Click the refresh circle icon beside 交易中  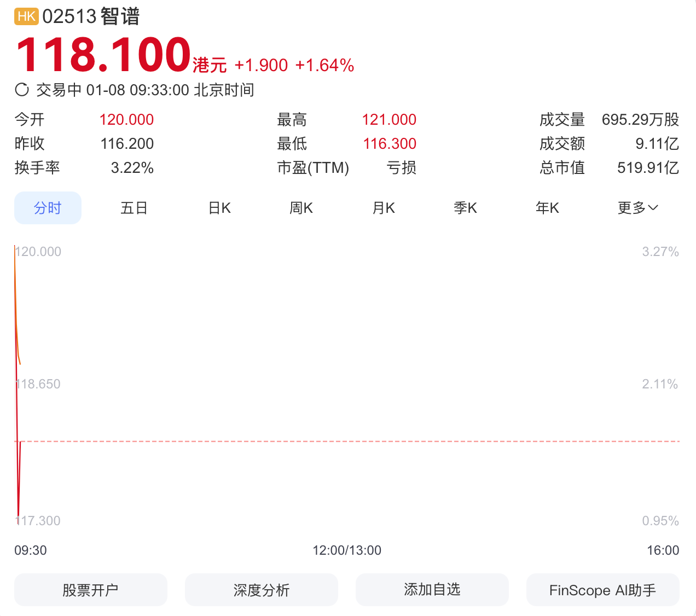(22, 90)
